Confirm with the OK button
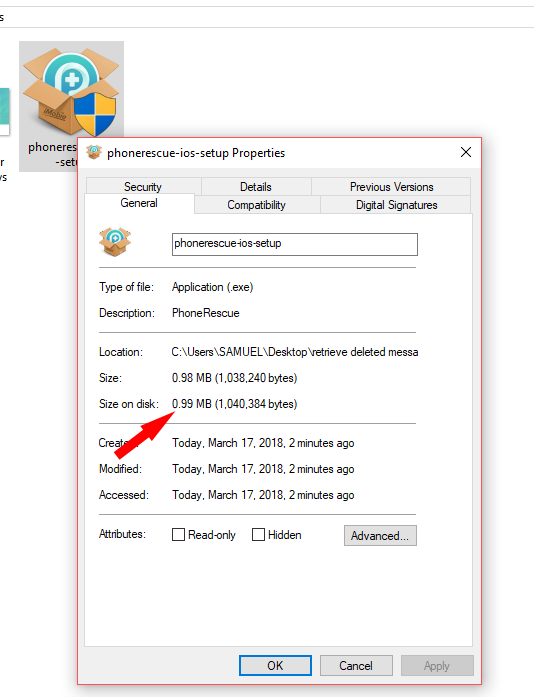 (x=275, y=665)
